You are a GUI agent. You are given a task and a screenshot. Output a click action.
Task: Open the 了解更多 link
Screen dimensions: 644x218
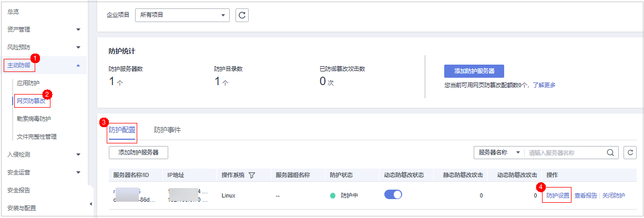click(x=544, y=85)
